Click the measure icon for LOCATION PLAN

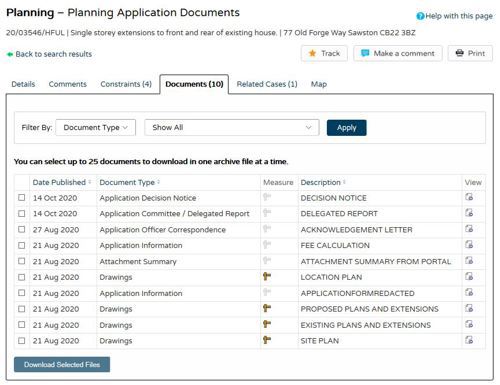pyautogui.click(x=267, y=276)
